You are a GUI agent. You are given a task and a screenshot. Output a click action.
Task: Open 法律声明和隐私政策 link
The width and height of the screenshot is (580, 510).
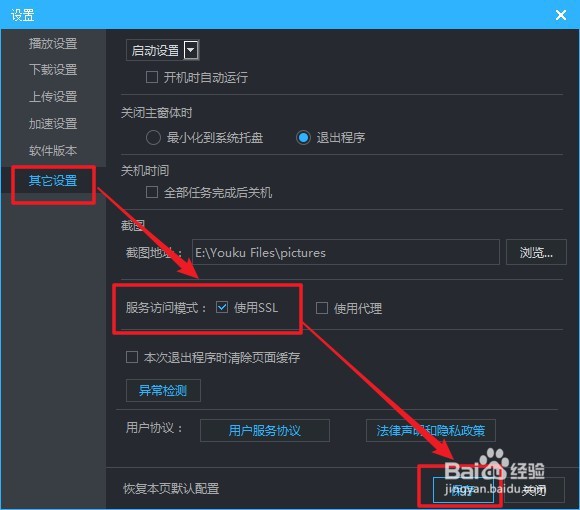[431, 430]
